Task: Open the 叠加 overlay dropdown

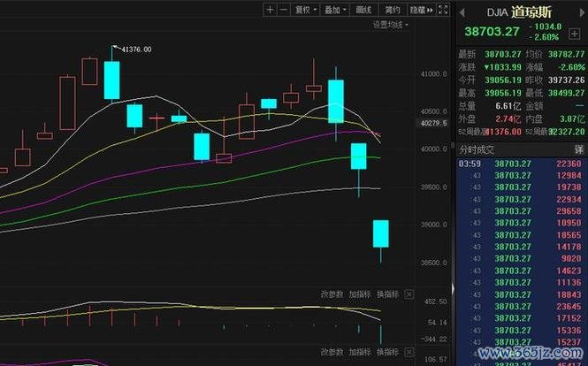Action: pyautogui.click(x=334, y=10)
